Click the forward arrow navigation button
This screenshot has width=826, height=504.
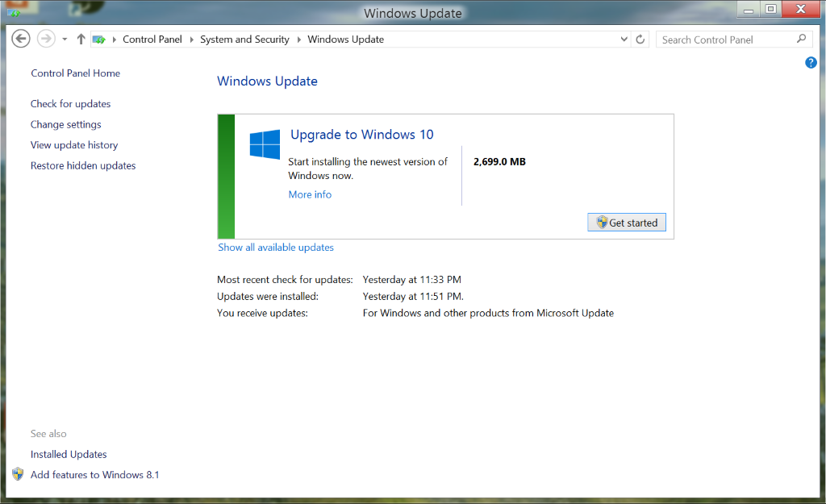pos(46,39)
